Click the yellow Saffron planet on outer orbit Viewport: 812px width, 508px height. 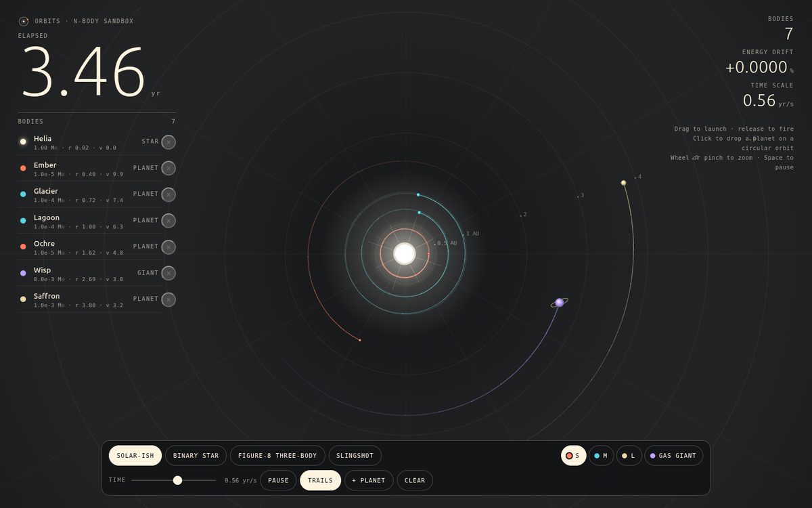pyautogui.click(x=623, y=183)
